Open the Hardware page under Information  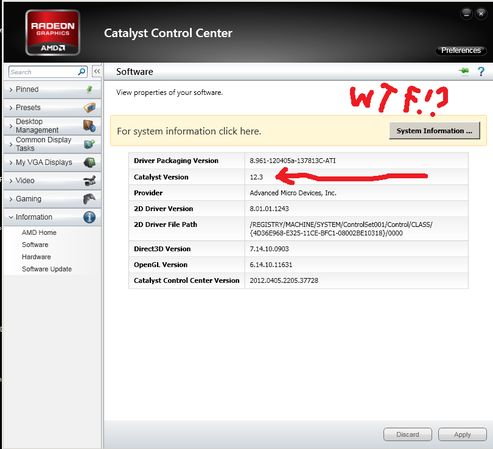[36, 257]
